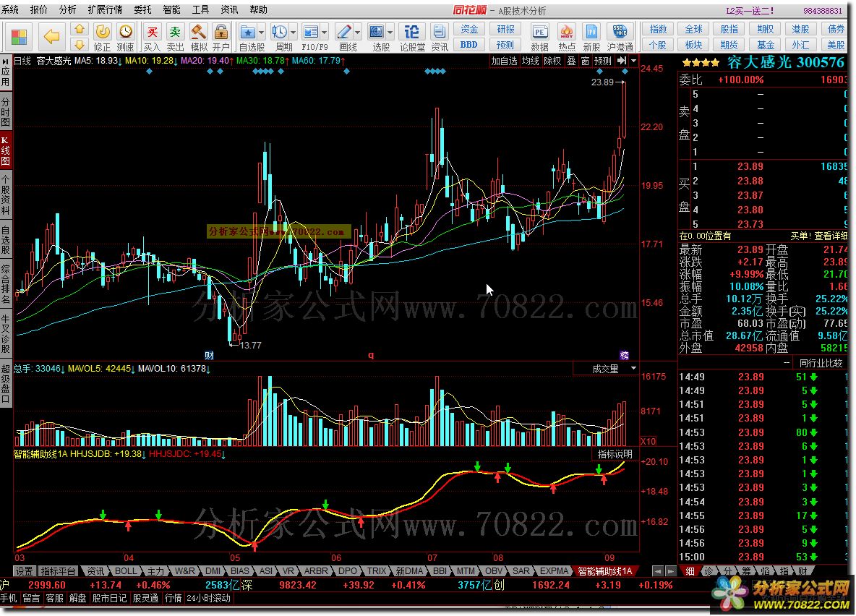Open 超级盘口 side panel
The image size is (856, 616).
click(6, 382)
